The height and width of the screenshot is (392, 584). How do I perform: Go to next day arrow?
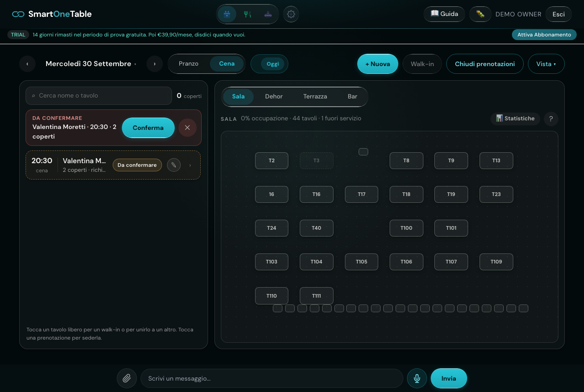click(155, 64)
